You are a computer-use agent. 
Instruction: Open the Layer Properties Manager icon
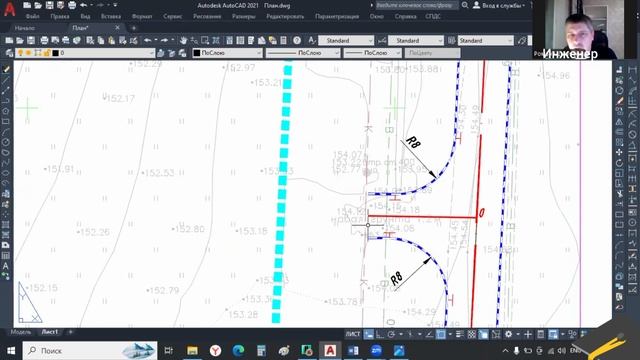coord(9,53)
